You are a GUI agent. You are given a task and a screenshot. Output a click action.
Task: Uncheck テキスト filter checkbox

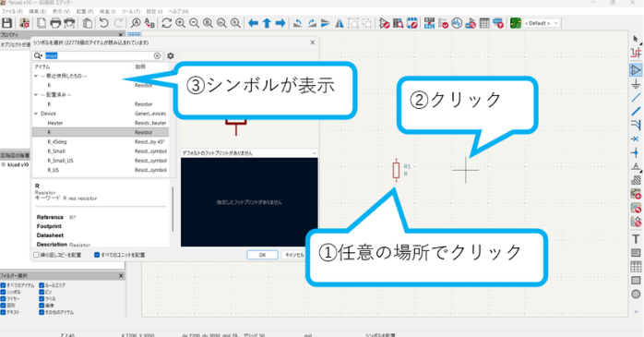[x=3, y=312]
